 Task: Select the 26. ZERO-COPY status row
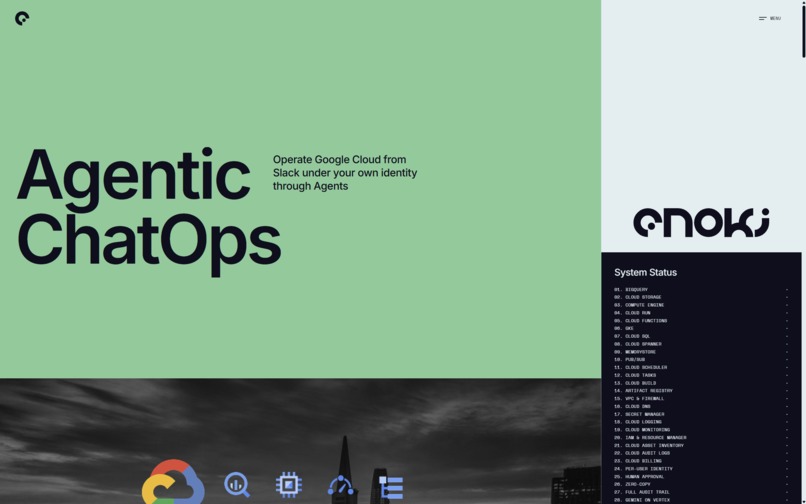[x=701, y=484]
